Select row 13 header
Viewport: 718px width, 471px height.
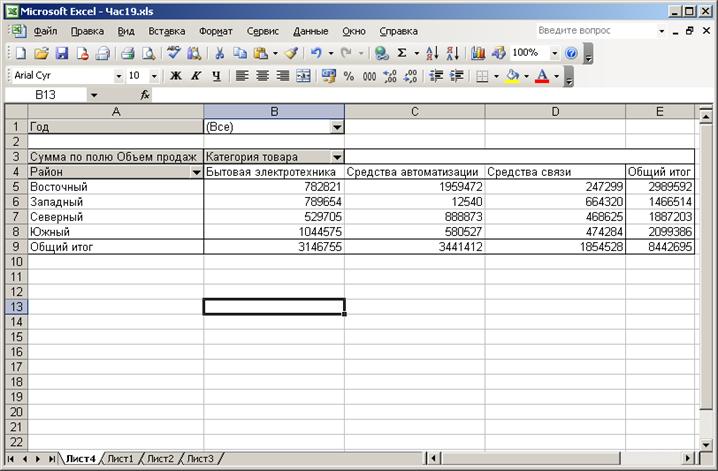click(x=16, y=307)
